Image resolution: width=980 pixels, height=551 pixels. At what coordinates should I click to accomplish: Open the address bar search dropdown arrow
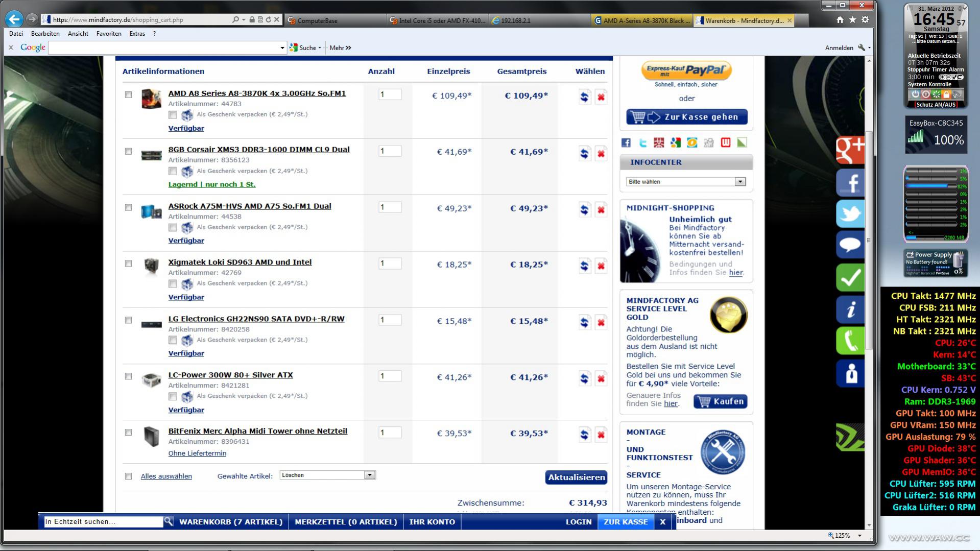coord(243,19)
